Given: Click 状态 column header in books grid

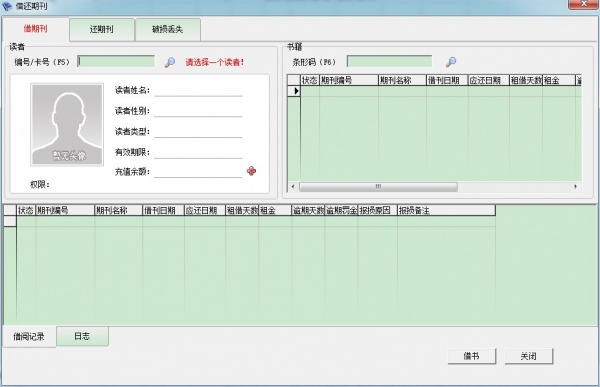Looking at the screenshot, I should click(310, 80).
